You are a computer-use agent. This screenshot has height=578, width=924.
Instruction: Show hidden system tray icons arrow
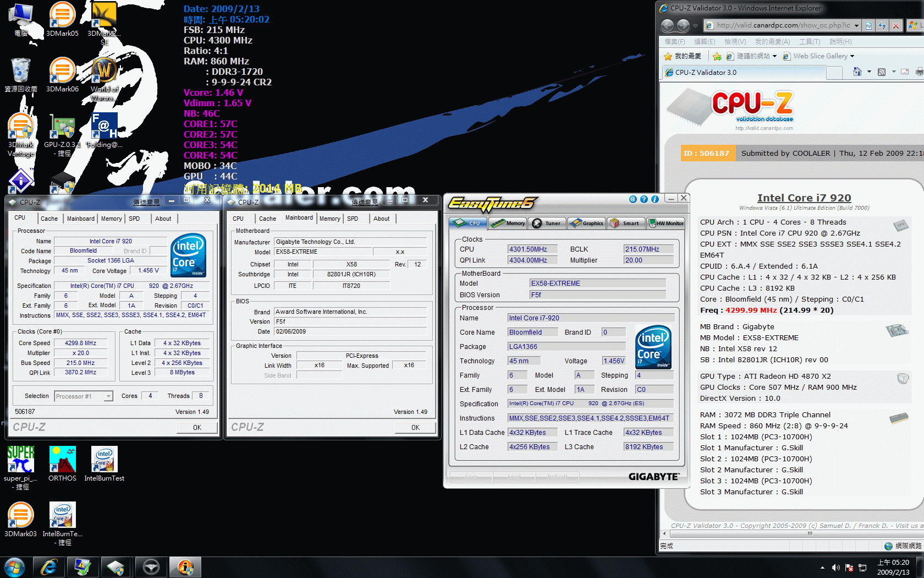click(x=822, y=568)
